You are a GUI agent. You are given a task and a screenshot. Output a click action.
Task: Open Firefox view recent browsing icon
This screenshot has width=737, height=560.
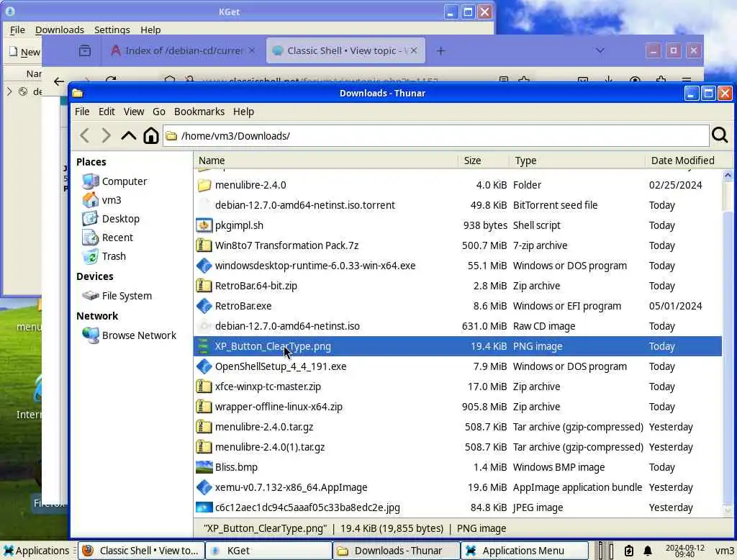tap(85, 50)
